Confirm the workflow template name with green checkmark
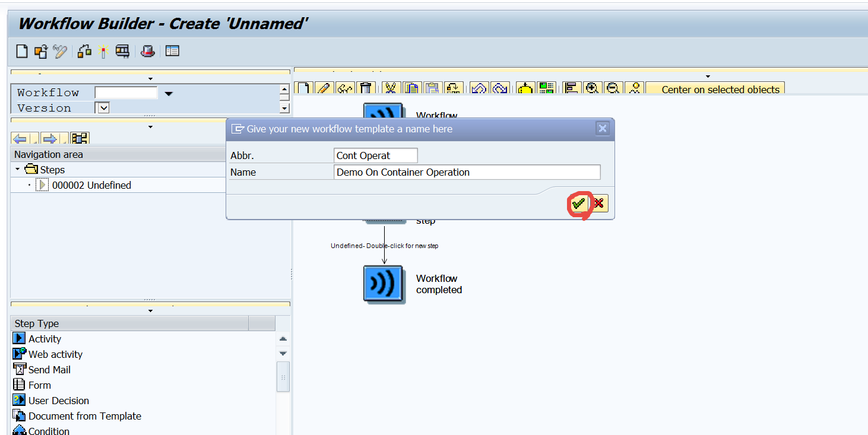The width and height of the screenshot is (868, 435). 579,203
